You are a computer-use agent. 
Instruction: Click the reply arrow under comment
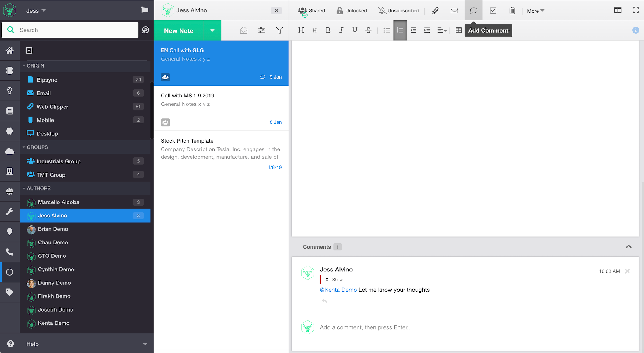tap(324, 301)
